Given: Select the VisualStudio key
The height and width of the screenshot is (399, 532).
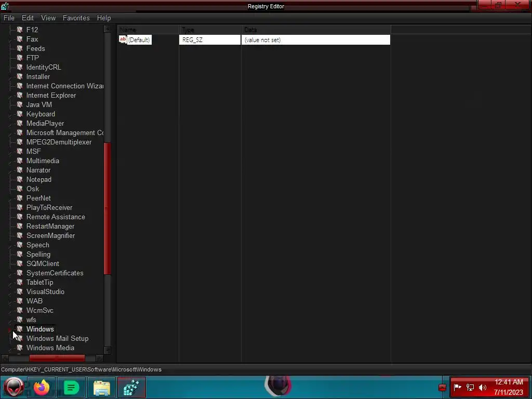Looking at the screenshot, I should 45,292.
